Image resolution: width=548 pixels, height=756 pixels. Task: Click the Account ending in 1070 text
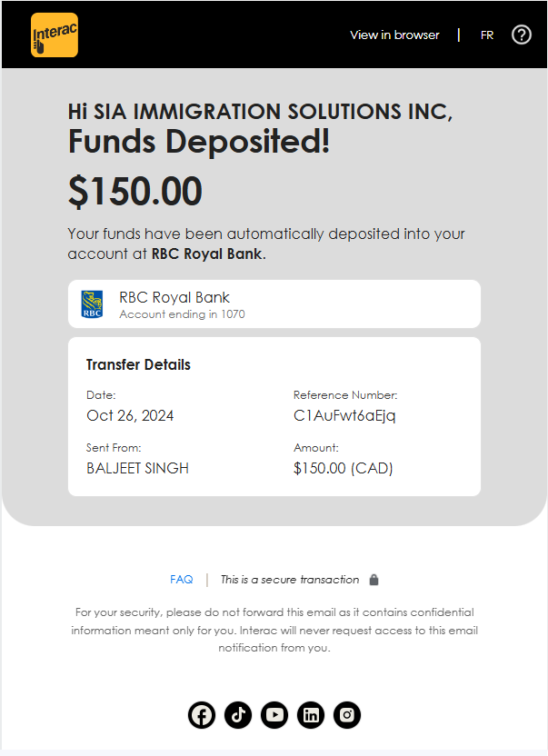click(182, 314)
